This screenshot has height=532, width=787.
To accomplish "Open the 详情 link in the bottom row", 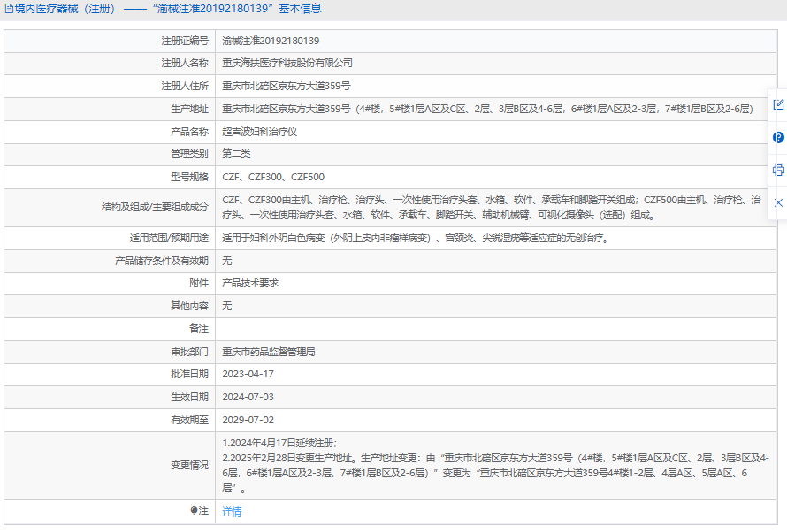I will click(232, 512).
